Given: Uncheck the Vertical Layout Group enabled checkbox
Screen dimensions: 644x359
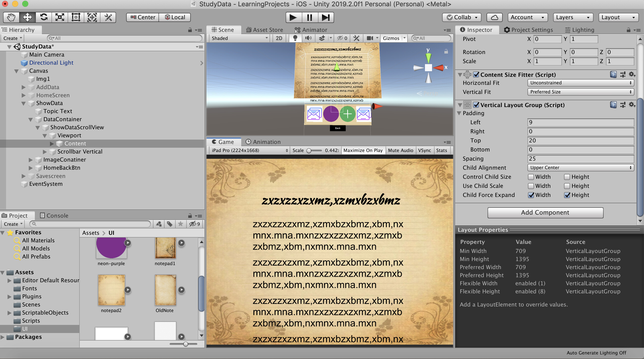Looking at the screenshot, I should (x=475, y=105).
